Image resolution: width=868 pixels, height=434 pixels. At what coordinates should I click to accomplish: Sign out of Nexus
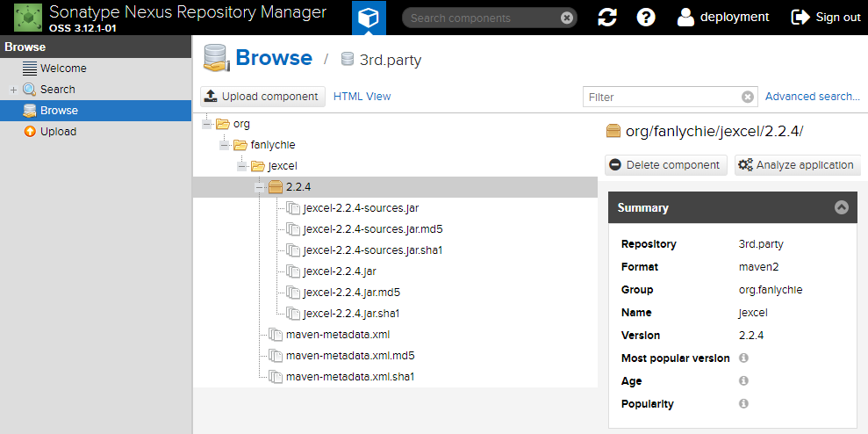(827, 18)
